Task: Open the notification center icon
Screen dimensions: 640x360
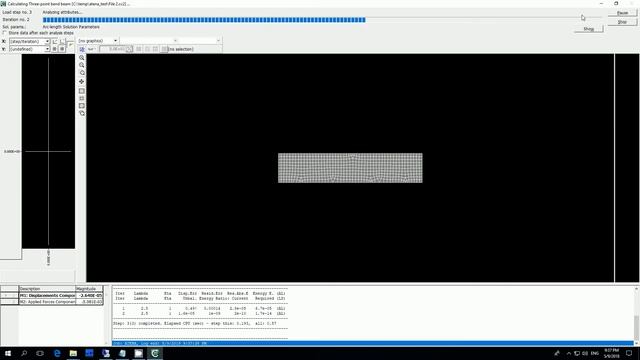Action: (x=629, y=353)
